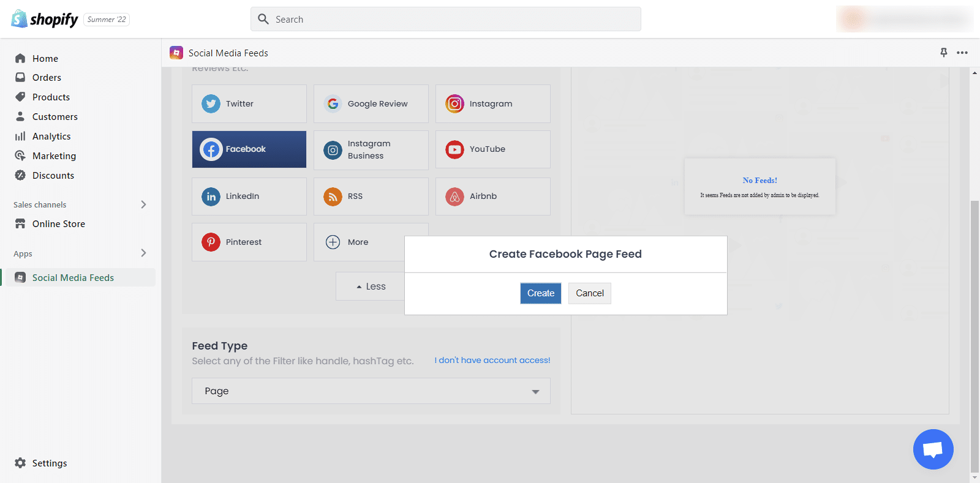Choose Instagram Business source
980x483 pixels.
pyautogui.click(x=371, y=150)
